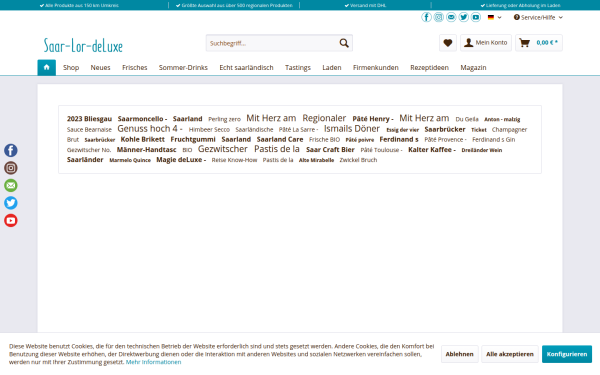Click the 'Anton - malzig' tag
The height and width of the screenshot is (375, 600).
click(502, 119)
